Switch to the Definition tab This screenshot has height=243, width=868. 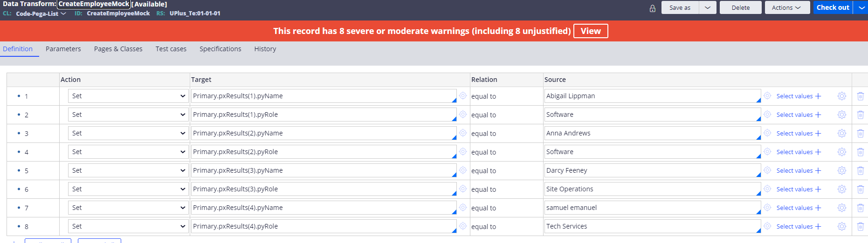point(18,49)
